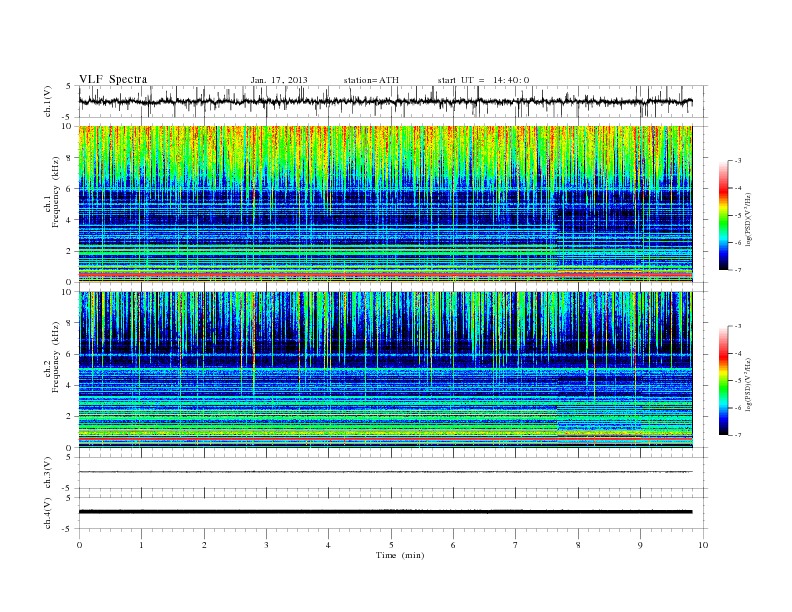Viewport: 792px width, 612px height.
Task: Click the "6" kHz tick of ch.2 spectrogram
Action: click(x=69, y=354)
